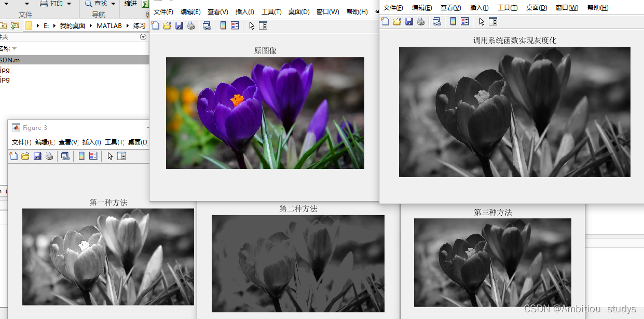The width and height of the screenshot is (644, 319).
Task: Select the file ending in SDN.m
Action: tap(75, 60)
